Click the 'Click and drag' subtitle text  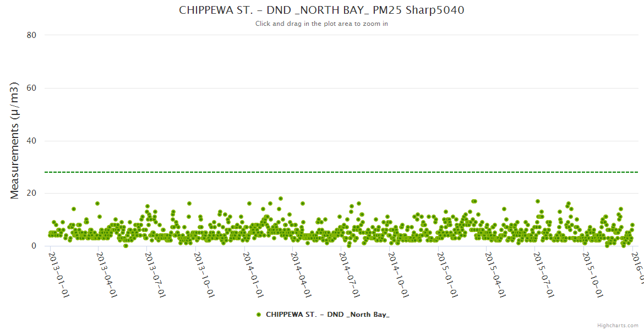coord(321,24)
